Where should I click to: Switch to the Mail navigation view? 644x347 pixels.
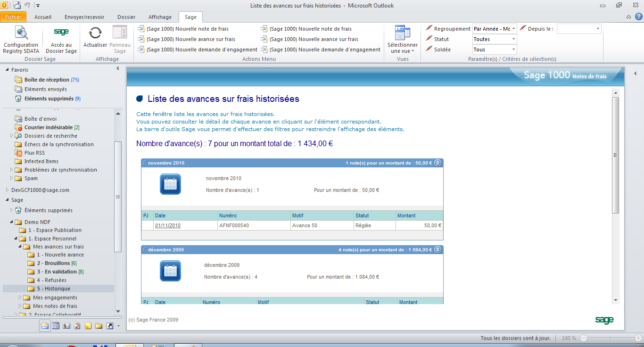coord(45,325)
